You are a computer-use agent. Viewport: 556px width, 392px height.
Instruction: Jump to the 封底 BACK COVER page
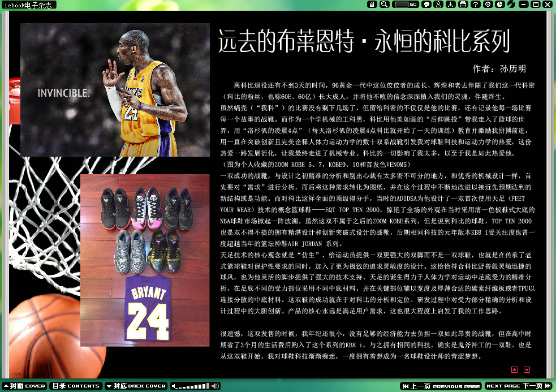136,386
